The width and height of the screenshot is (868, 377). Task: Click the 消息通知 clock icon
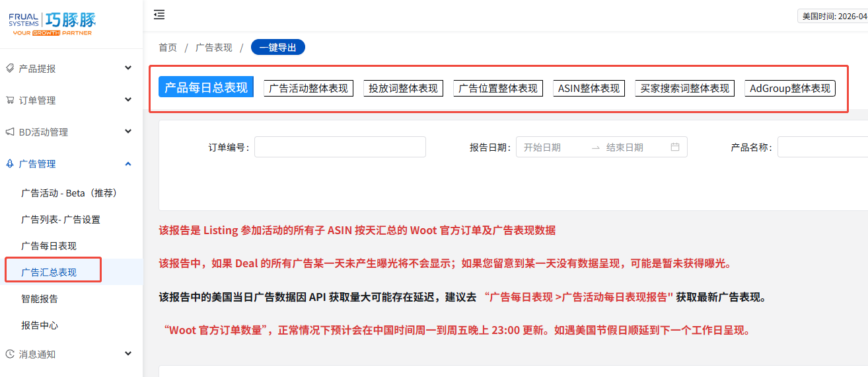pos(10,354)
